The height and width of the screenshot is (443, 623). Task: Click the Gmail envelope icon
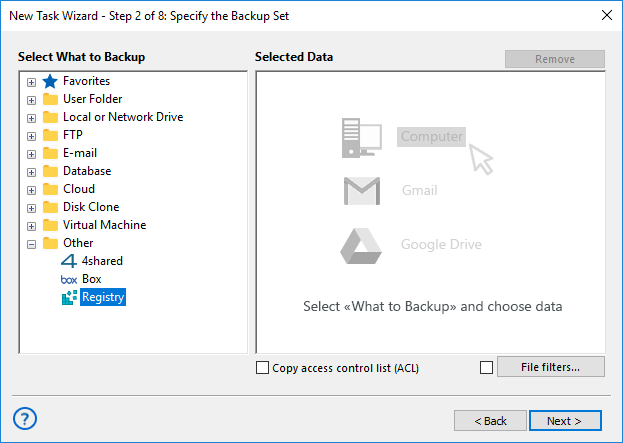[361, 190]
